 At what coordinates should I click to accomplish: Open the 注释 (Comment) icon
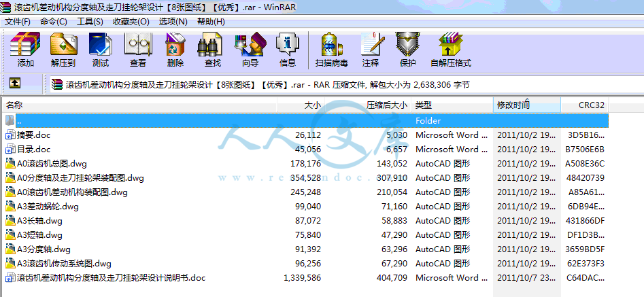click(x=371, y=45)
